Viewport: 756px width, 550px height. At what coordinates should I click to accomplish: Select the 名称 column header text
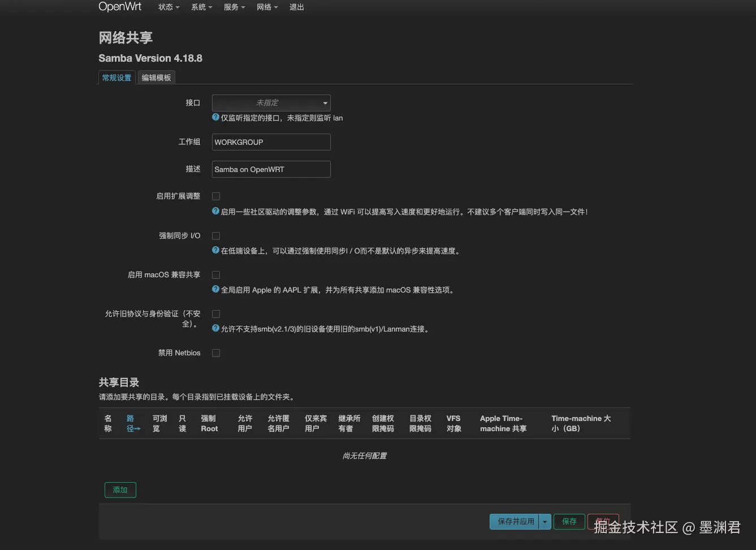[x=108, y=423]
